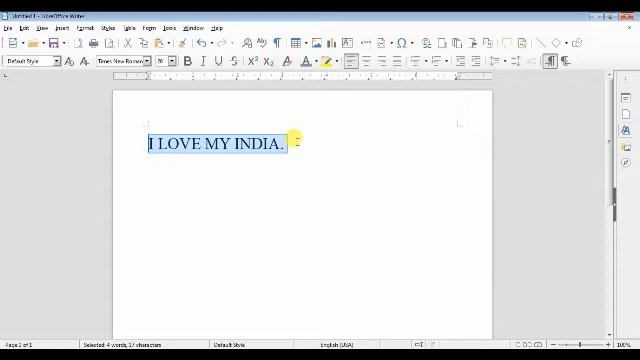Open the Format menu

coord(85,28)
